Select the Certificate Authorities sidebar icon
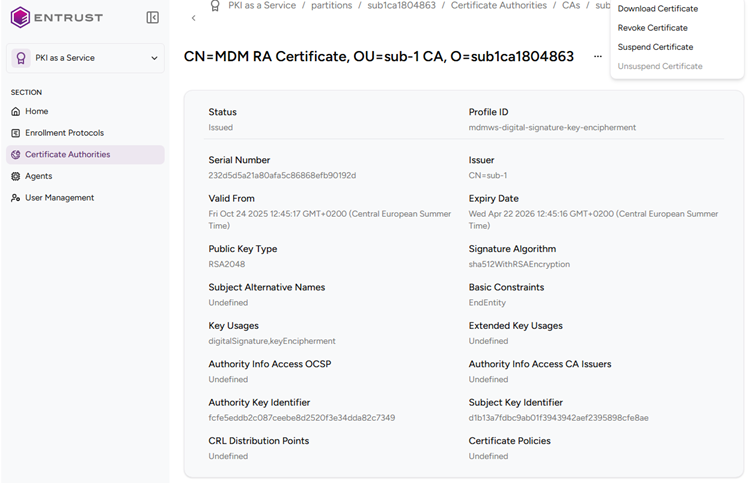 click(x=16, y=155)
